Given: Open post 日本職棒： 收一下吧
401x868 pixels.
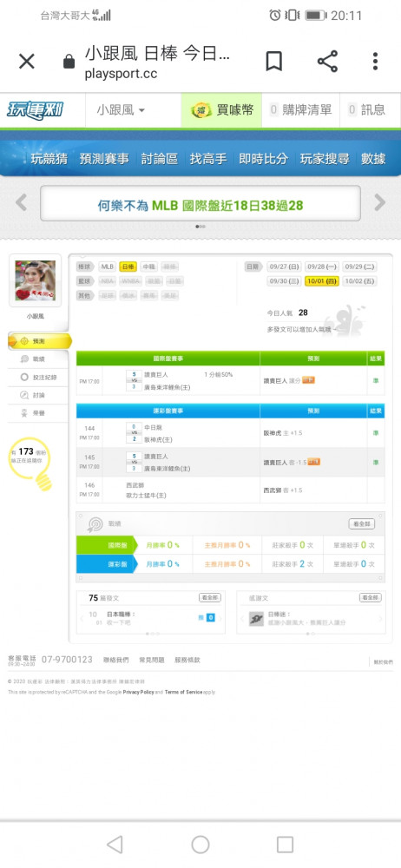Looking at the screenshot, I should click(x=121, y=618).
